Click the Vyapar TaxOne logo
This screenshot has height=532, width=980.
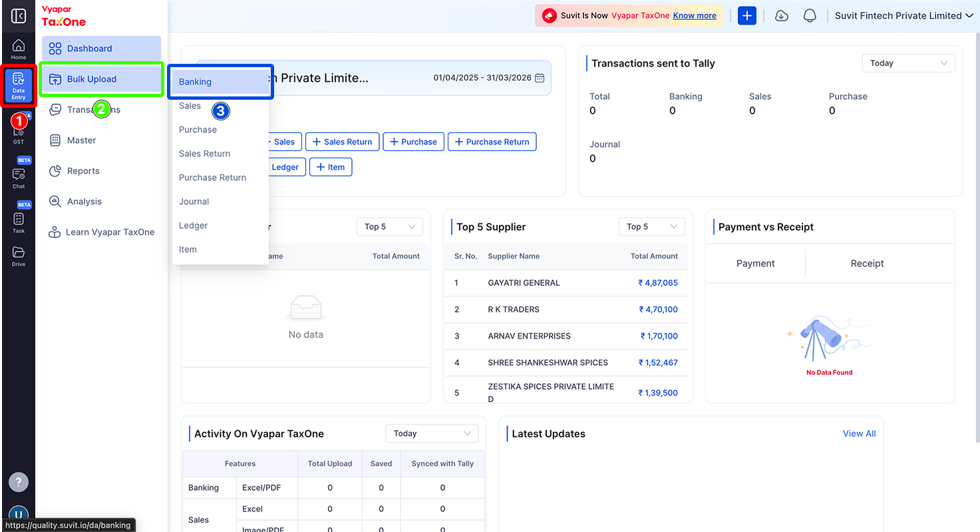click(x=64, y=16)
